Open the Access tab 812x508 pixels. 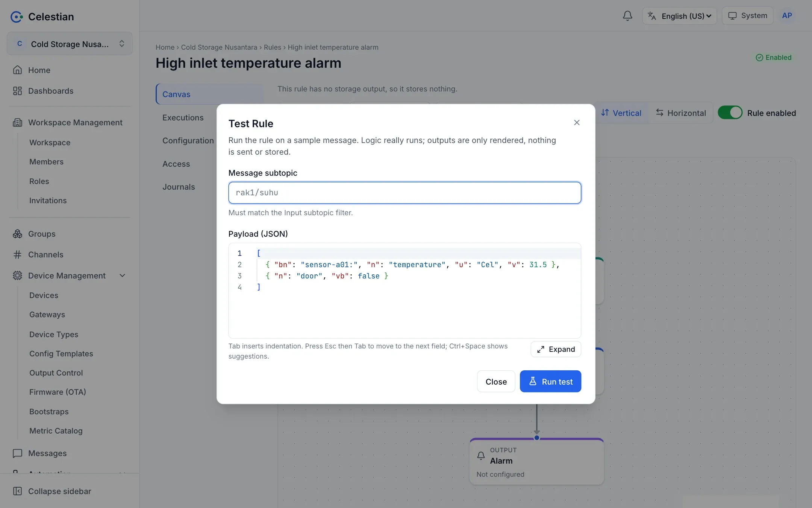coord(176,164)
